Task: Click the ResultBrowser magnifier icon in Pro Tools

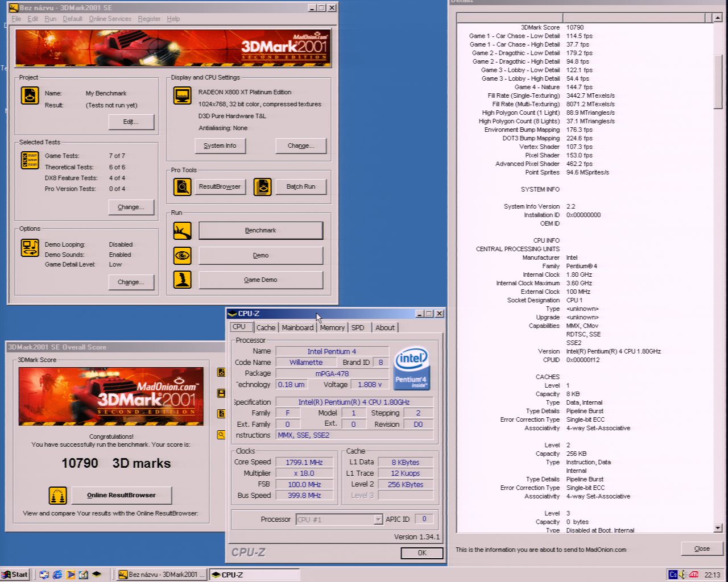Action: [x=183, y=186]
